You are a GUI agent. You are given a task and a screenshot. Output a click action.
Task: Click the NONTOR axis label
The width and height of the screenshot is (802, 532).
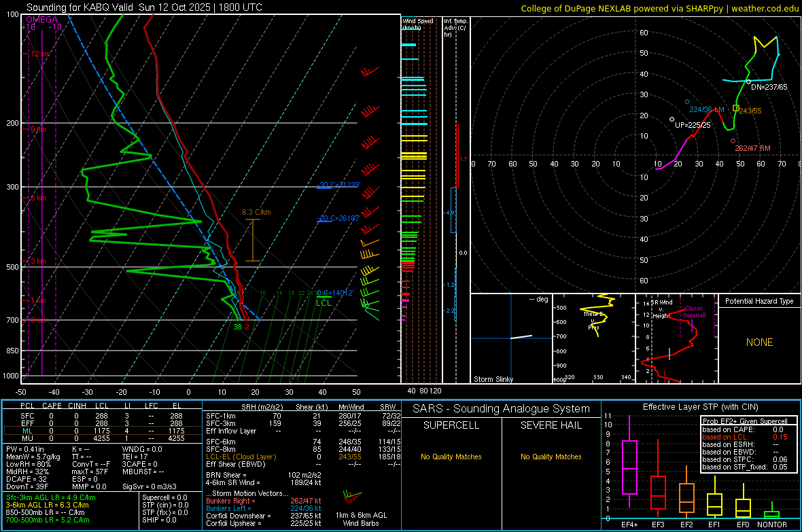[x=772, y=525]
